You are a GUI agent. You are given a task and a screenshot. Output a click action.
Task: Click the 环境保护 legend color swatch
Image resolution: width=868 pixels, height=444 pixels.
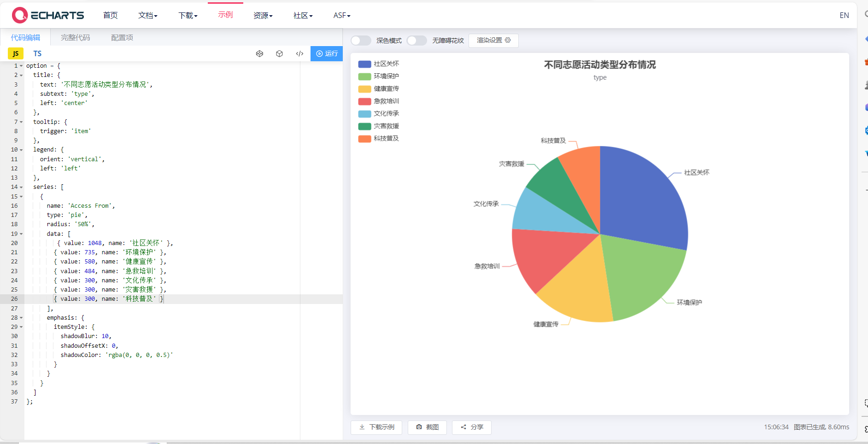(x=364, y=76)
